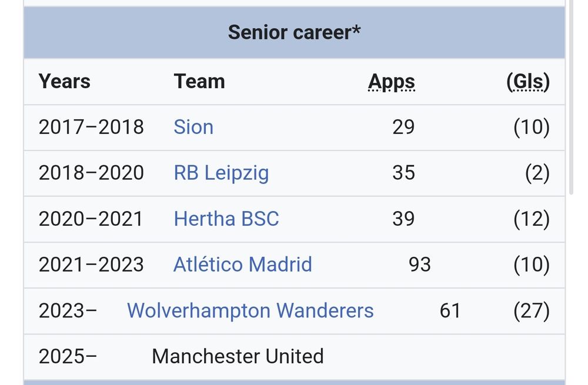
Task: Click the Years column header
Action: (65, 81)
